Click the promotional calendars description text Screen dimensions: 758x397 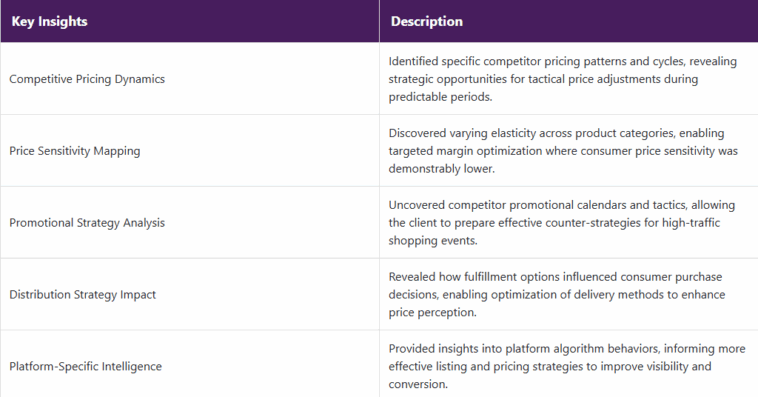coord(562,223)
